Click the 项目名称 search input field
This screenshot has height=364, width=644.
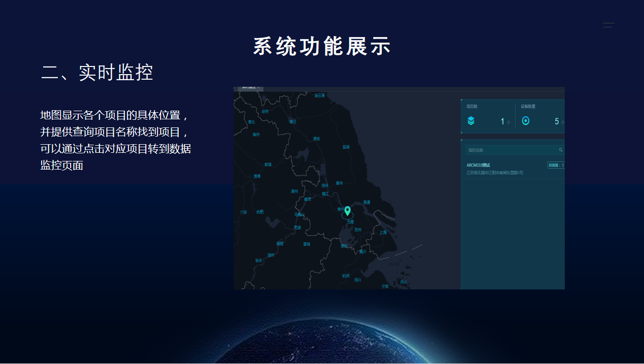coord(514,150)
